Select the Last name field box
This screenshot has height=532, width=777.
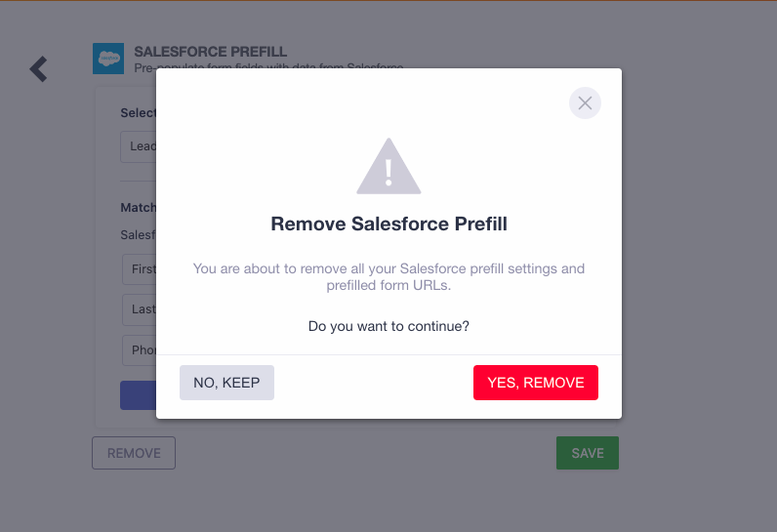[140, 309]
